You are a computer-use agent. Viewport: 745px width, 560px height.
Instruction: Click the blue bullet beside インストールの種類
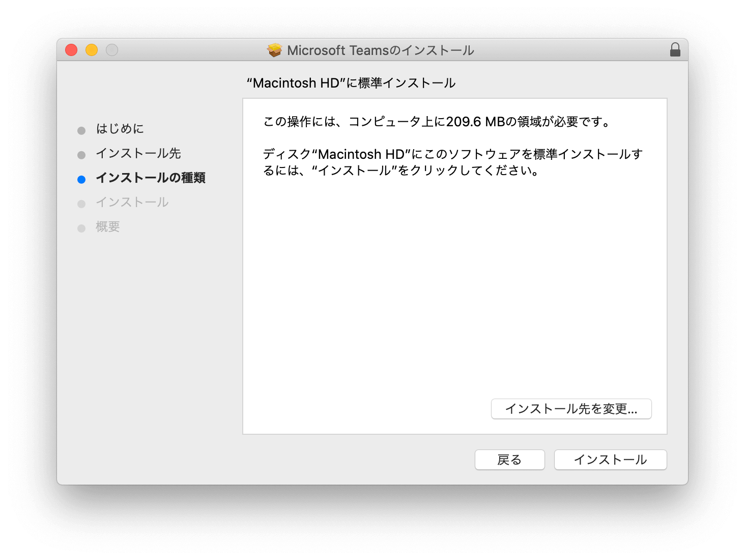pyautogui.click(x=81, y=179)
